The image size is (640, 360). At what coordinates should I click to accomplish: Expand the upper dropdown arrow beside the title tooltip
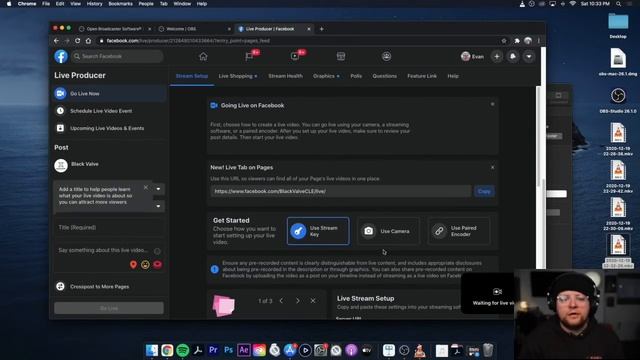(158, 189)
